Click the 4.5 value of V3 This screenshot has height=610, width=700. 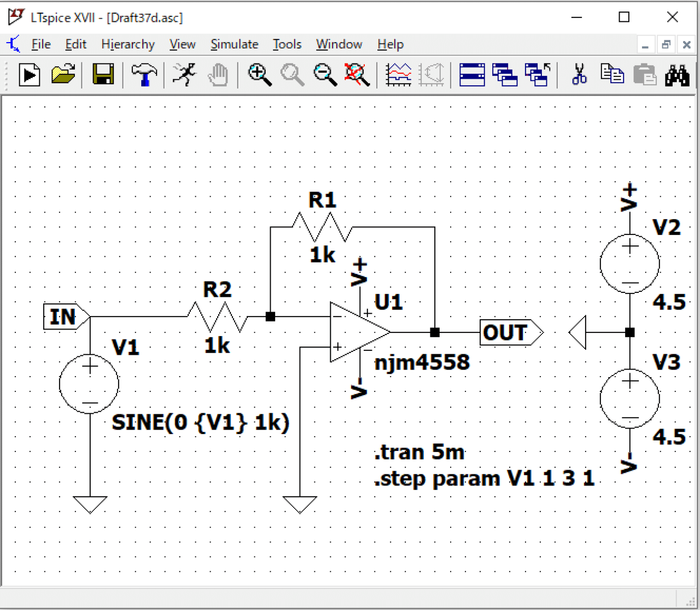[669, 437]
